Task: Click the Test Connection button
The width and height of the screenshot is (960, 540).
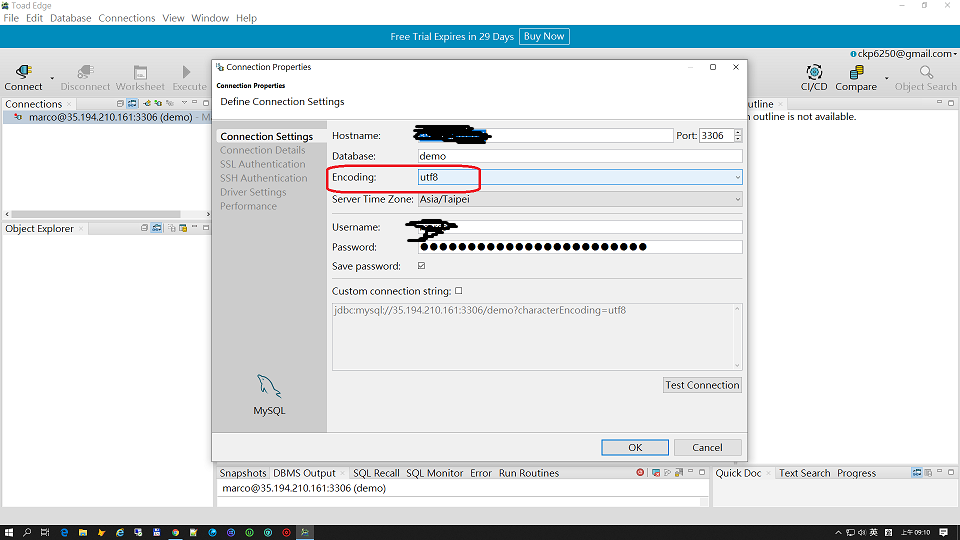Action: pyautogui.click(x=702, y=385)
